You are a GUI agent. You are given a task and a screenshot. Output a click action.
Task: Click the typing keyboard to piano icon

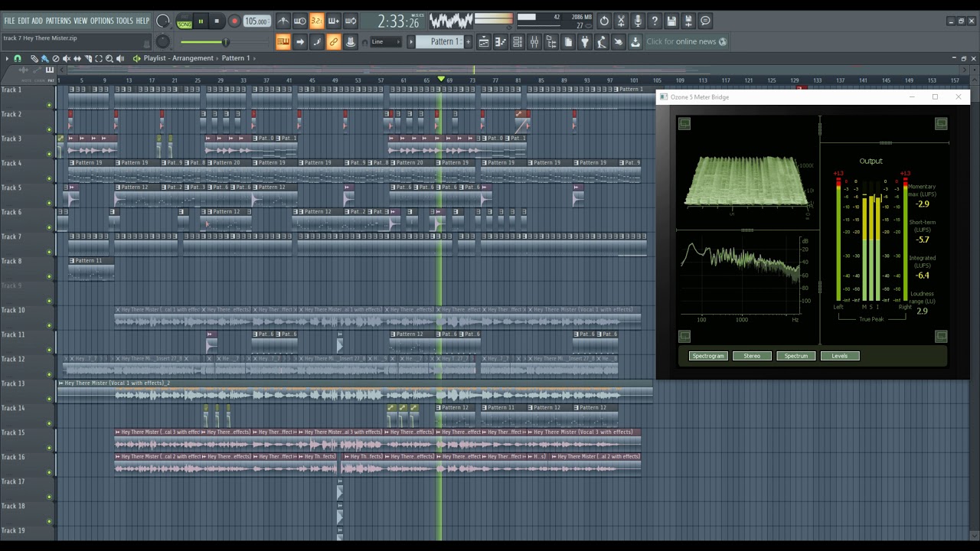point(283,42)
